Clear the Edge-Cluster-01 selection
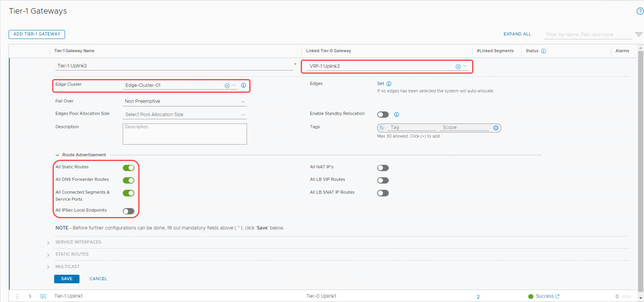The height and width of the screenshot is (302, 644). 227,86
